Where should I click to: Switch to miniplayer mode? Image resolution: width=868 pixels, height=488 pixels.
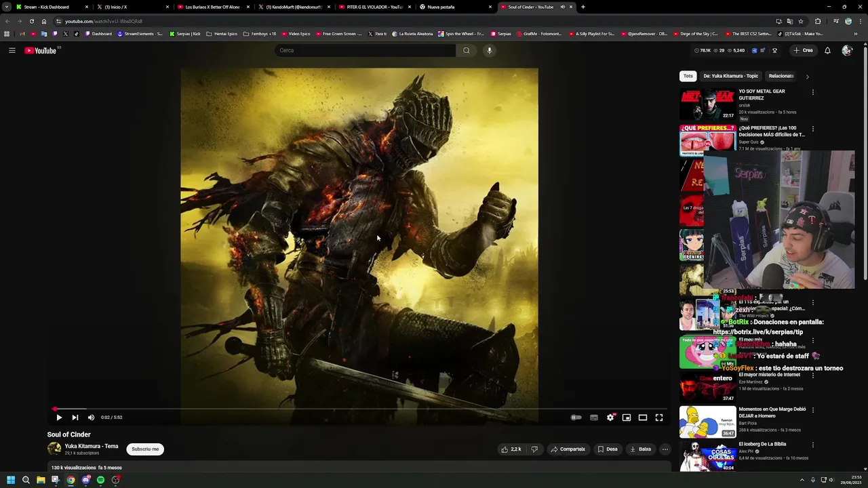tap(627, 418)
